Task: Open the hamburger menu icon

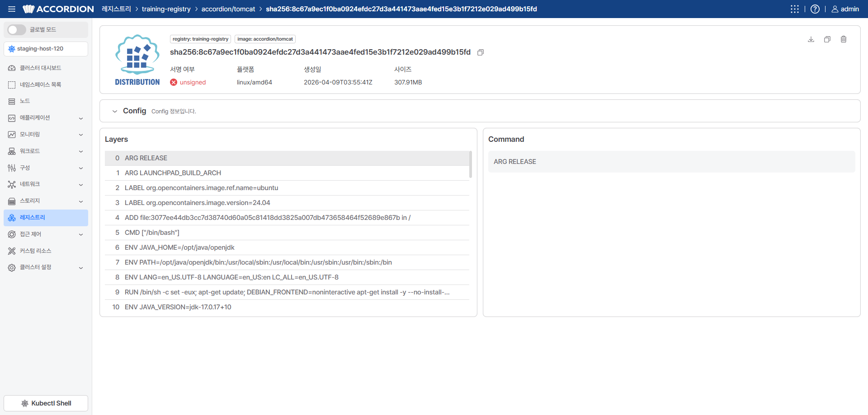Action: click(x=12, y=9)
